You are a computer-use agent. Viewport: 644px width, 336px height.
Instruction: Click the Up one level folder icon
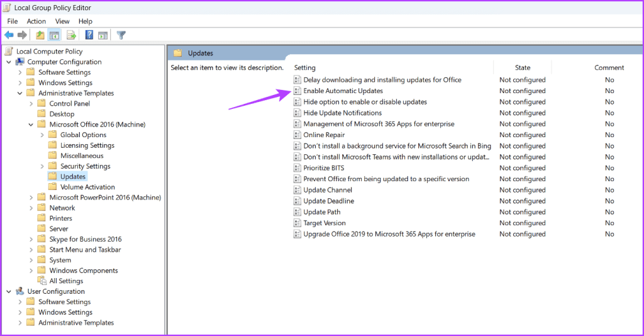40,35
